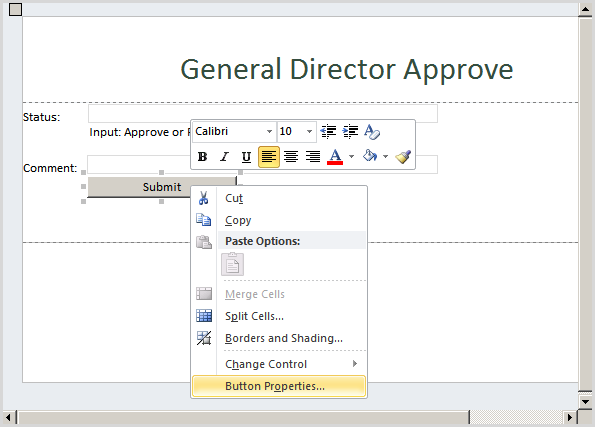Click the Merge Cells icon

click(204, 294)
